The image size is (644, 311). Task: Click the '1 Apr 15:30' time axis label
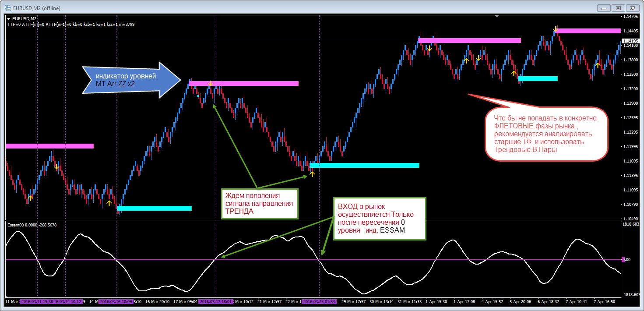point(437,302)
